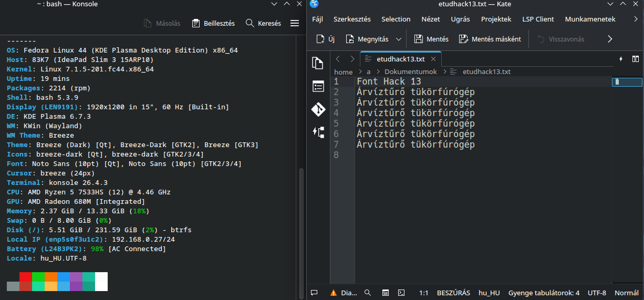This screenshot has width=644, height=300.
Task: Click Beillesztés paste in Konsole toolbar
Action: [x=213, y=23]
